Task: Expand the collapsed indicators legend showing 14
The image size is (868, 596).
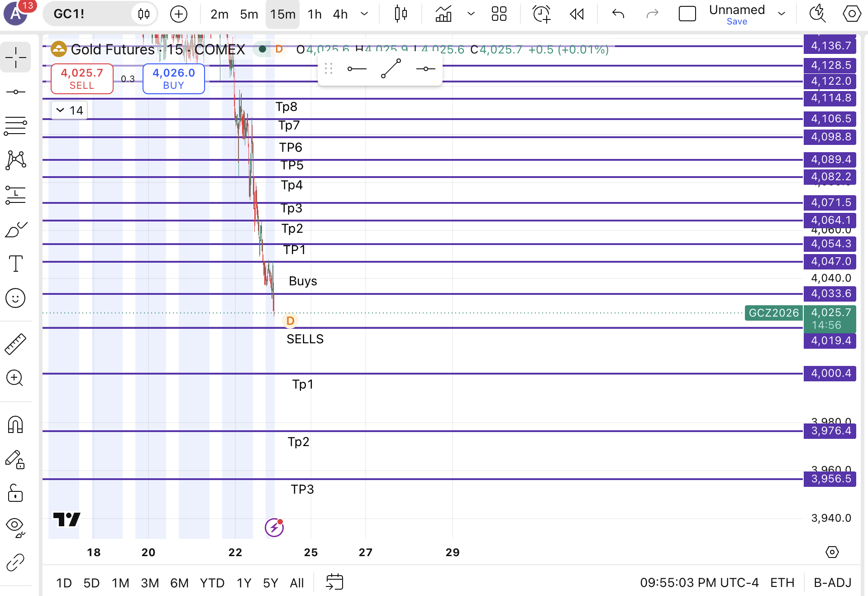Action: (69, 111)
